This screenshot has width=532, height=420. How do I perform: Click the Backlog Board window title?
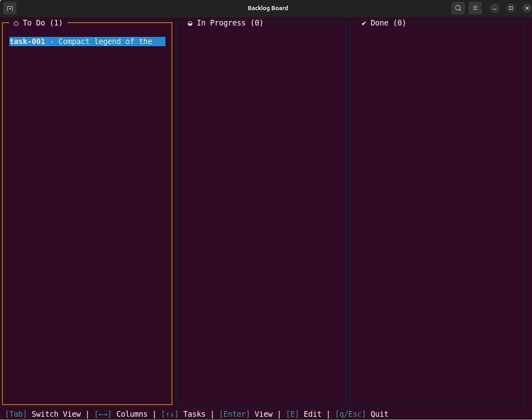pos(268,8)
